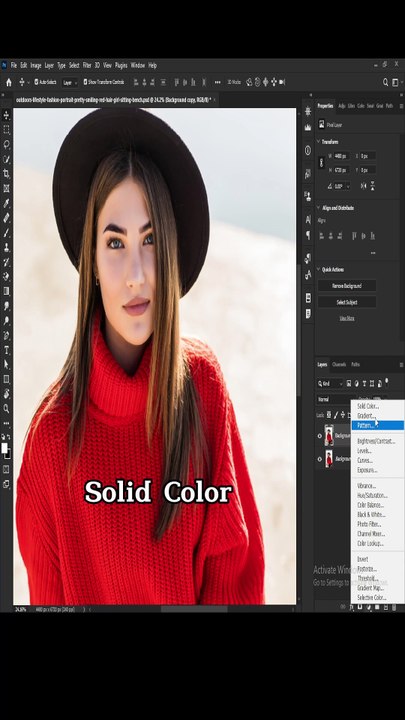Open the Info panel icon in the side strip
The height and width of the screenshot is (720, 405).
coord(308,150)
